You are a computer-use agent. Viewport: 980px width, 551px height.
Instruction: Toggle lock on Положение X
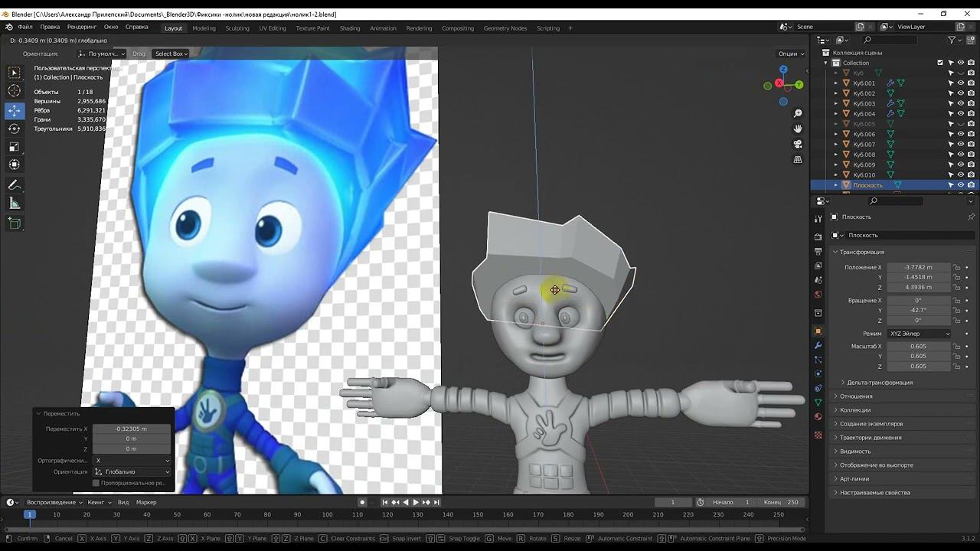957,268
